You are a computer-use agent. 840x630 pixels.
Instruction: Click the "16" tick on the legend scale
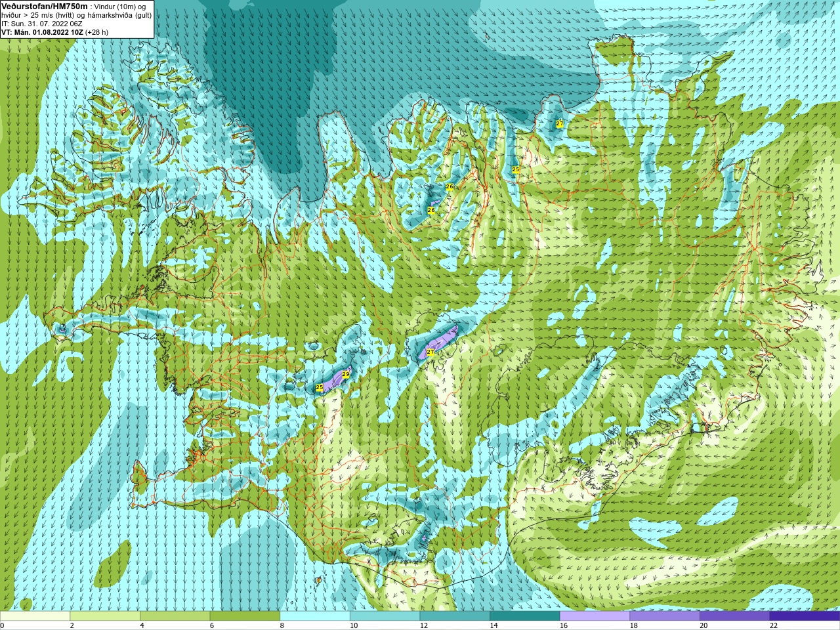(x=564, y=625)
